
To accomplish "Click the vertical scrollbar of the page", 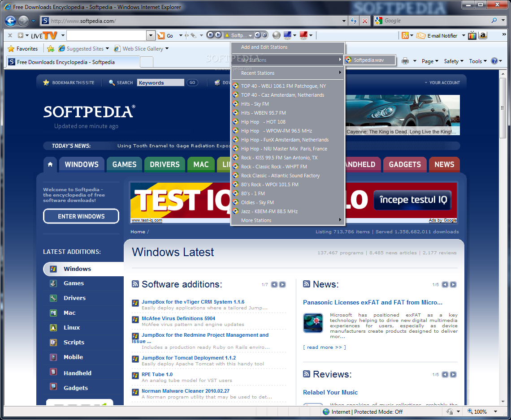I will pyautogui.click(x=502, y=108).
